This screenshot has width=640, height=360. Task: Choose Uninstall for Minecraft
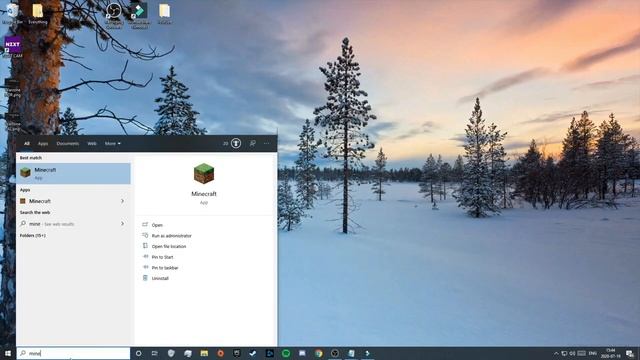tap(160, 278)
